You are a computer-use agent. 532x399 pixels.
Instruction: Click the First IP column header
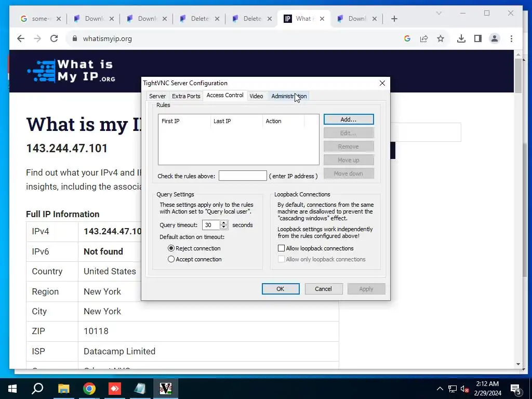click(x=184, y=121)
